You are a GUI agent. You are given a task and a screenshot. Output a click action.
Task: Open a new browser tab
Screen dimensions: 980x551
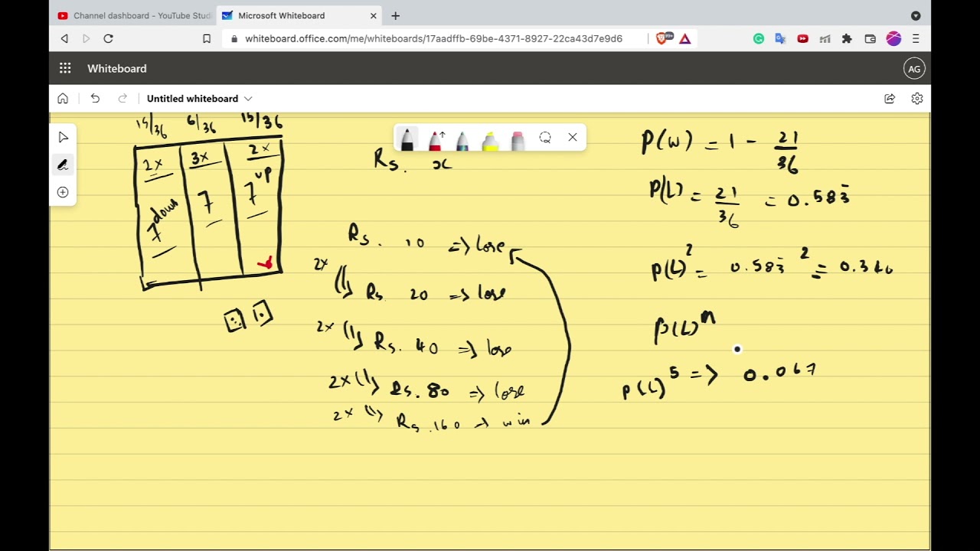coord(395,15)
